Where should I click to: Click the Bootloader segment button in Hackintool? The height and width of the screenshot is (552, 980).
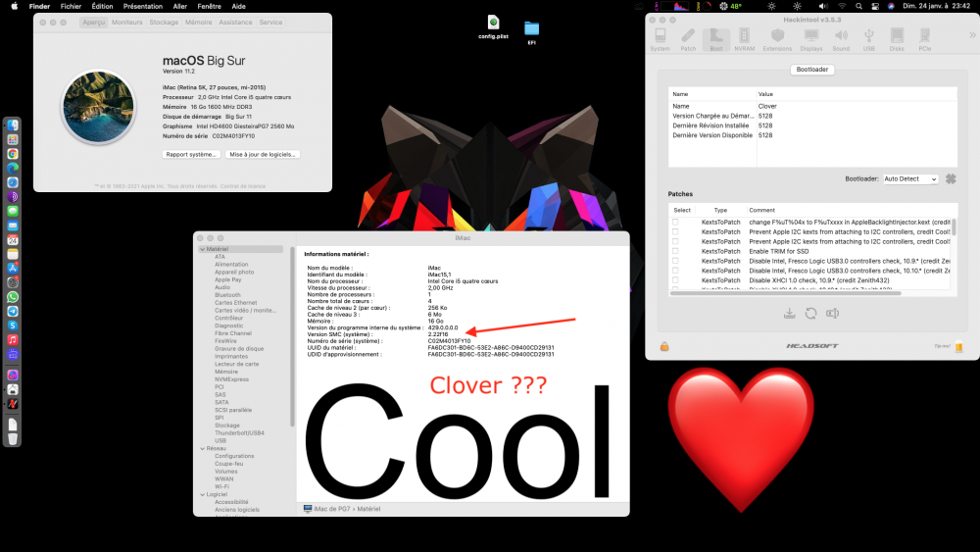coord(811,70)
